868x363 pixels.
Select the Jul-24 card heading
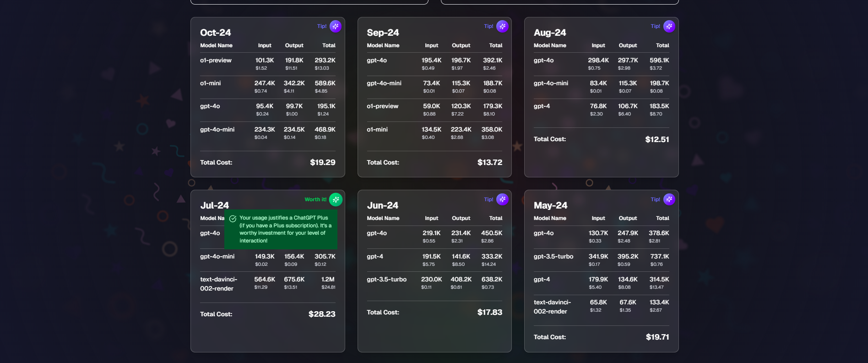click(x=214, y=205)
